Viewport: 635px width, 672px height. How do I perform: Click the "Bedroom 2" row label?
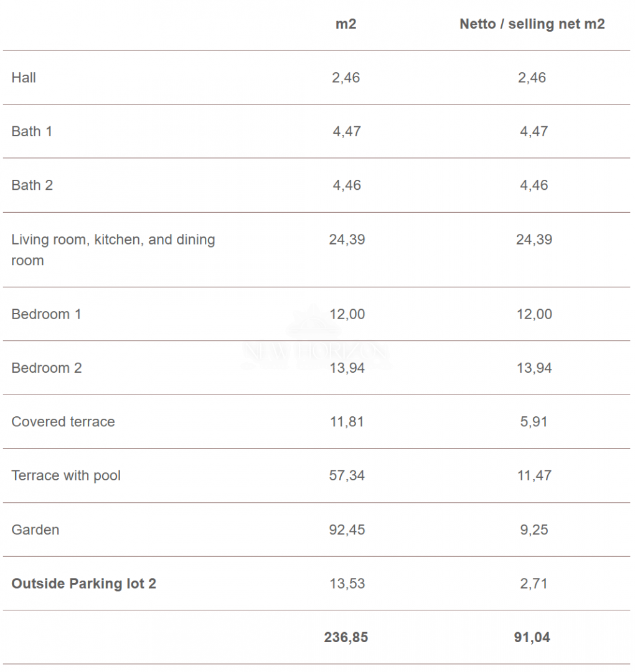pos(46,368)
